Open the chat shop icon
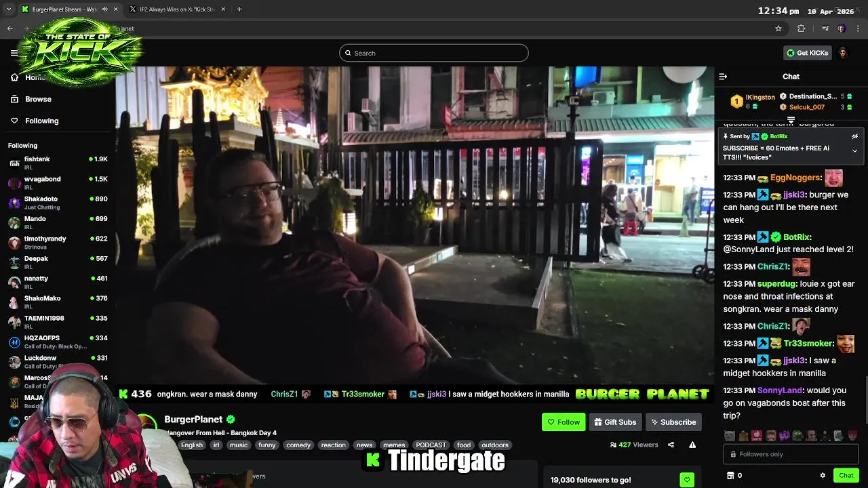The width and height of the screenshot is (868, 488). click(730, 475)
